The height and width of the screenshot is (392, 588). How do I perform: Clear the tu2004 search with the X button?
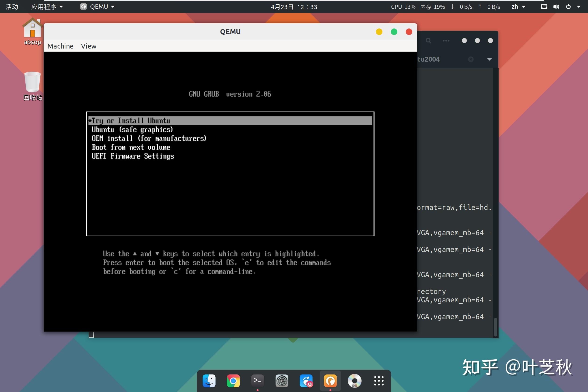point(471,59)
